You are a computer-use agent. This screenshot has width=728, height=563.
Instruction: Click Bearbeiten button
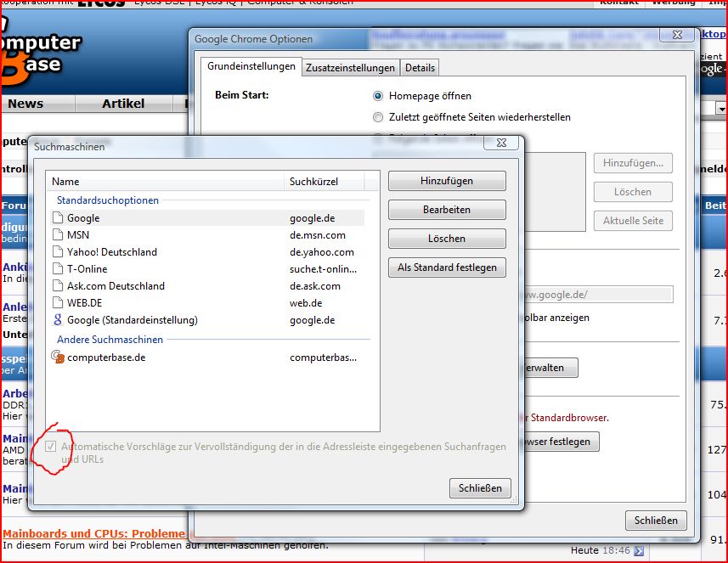(447, 210)
